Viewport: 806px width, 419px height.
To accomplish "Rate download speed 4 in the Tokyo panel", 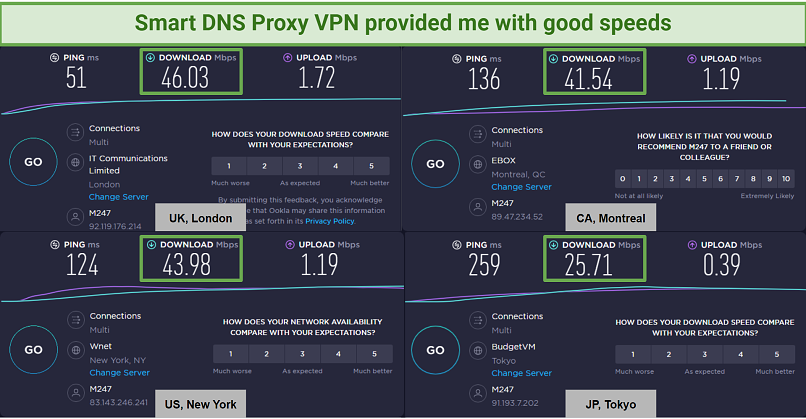I will tap(741, 354).
